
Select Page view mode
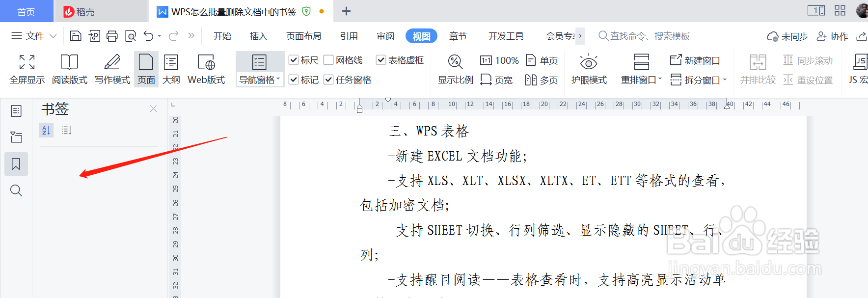click(146, 69)
